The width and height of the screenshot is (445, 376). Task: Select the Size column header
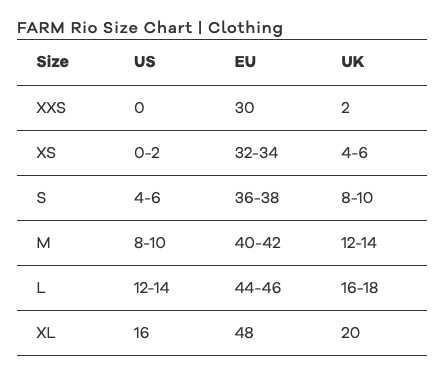tap(53, 62)
